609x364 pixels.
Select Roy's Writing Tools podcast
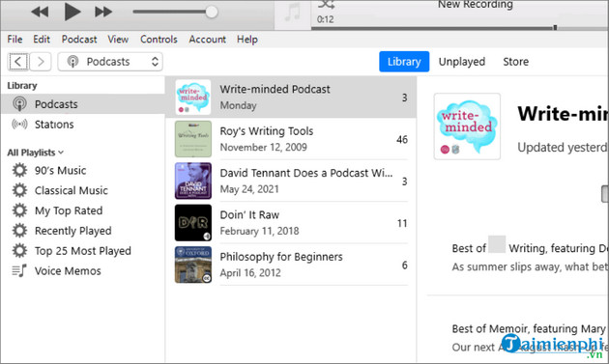[x=291, y=139]
